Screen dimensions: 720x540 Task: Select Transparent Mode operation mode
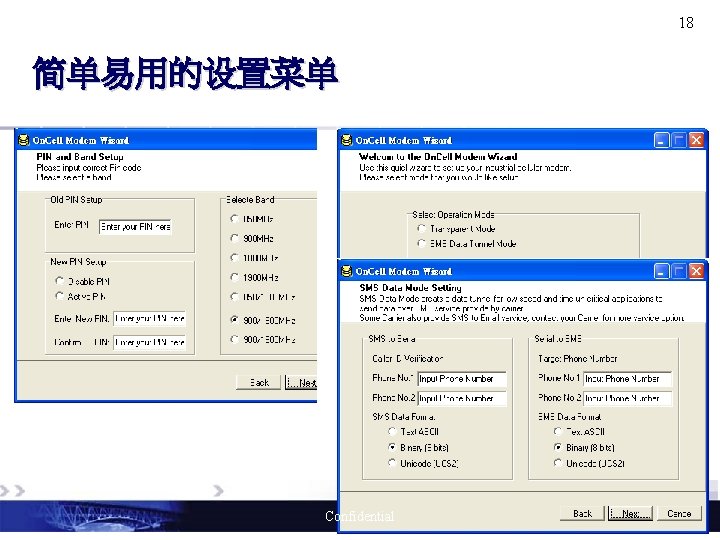point(421,228)
